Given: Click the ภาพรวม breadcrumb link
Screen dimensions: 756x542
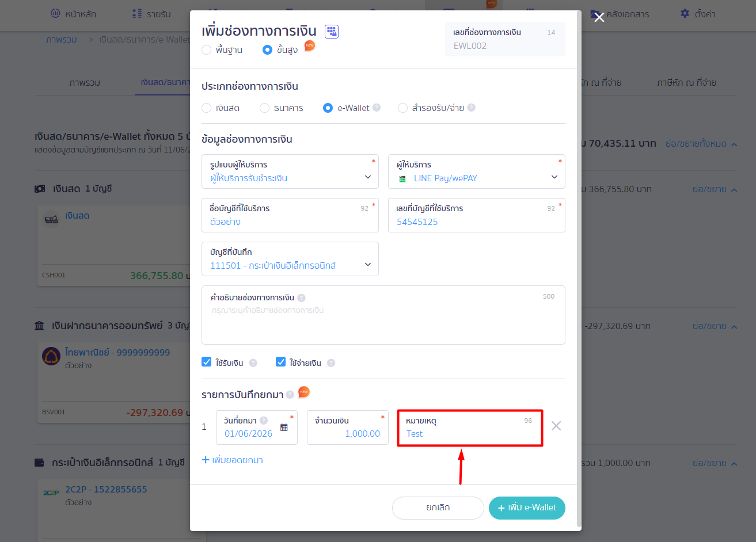Looking at the screenshot, I should (x=62, y=40).
